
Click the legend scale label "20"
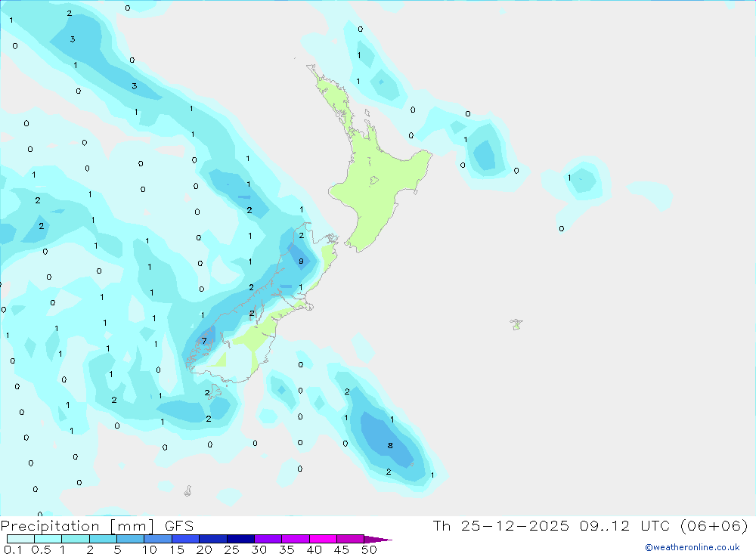[204, 549]
